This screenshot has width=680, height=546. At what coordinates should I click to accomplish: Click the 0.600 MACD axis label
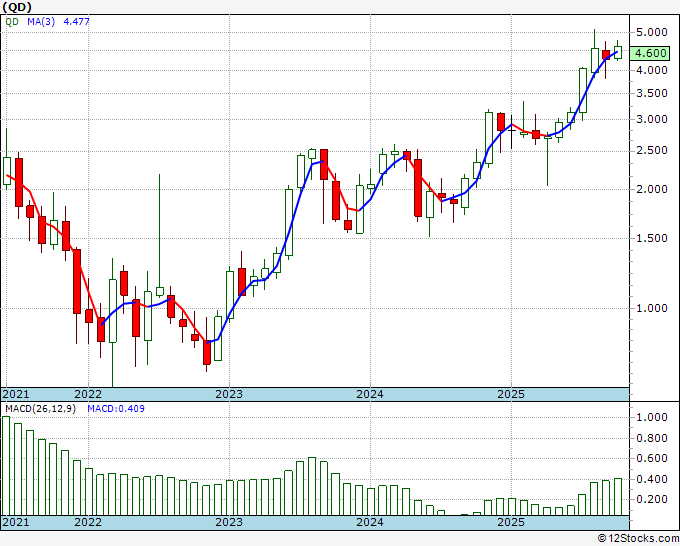pos(651,458)
